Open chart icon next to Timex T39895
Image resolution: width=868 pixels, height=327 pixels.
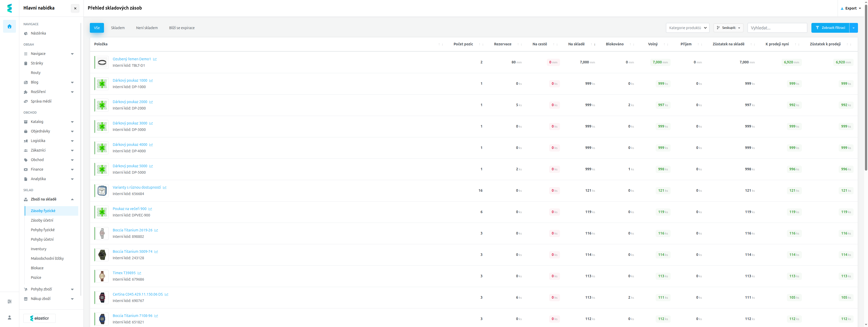(139, 273)
